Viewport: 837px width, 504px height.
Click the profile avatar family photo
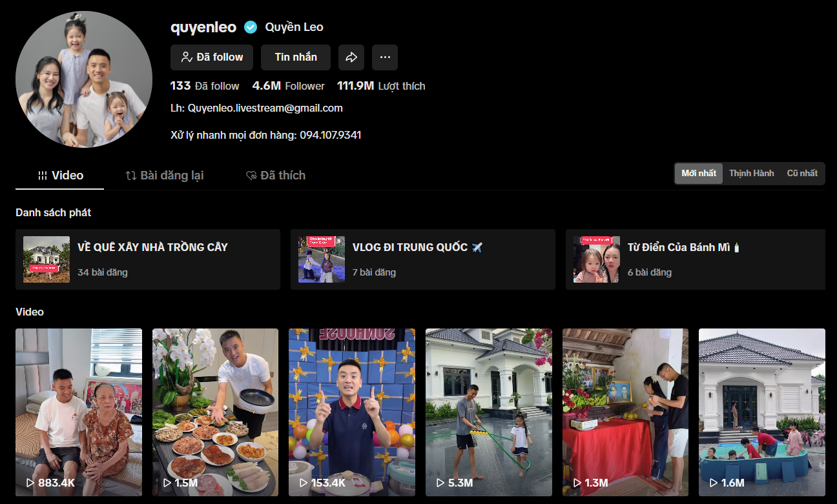pyautogui.click(x=84, y=79)
